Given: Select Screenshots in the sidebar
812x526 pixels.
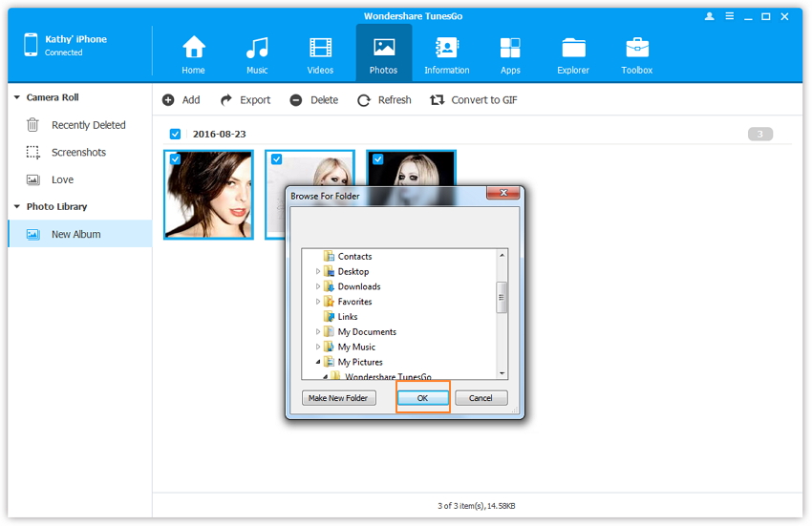Looking at the screenshot, I should [78, 153].
